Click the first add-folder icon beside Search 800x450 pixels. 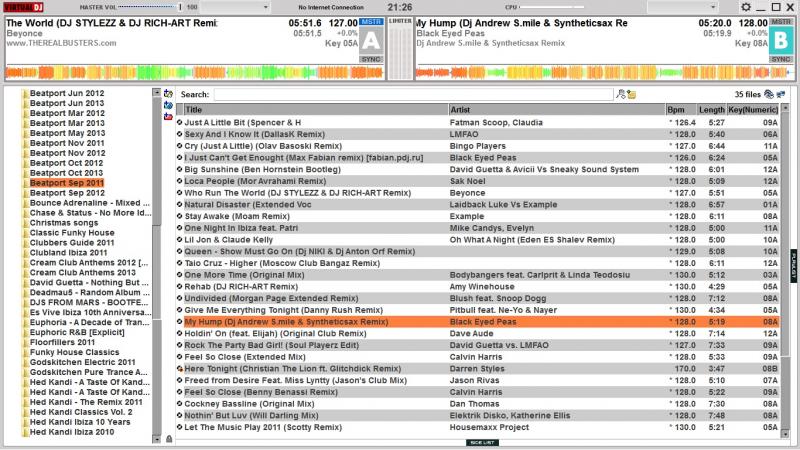168,94
